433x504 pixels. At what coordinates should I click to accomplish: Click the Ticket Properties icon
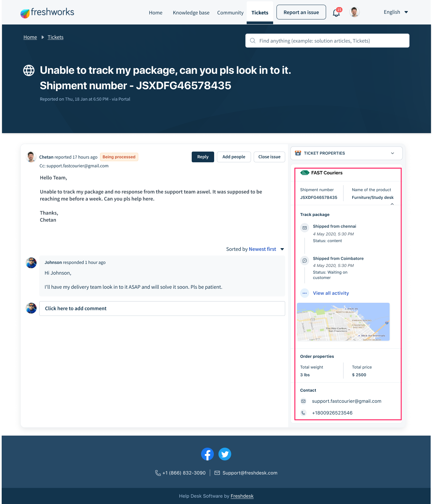298,153
